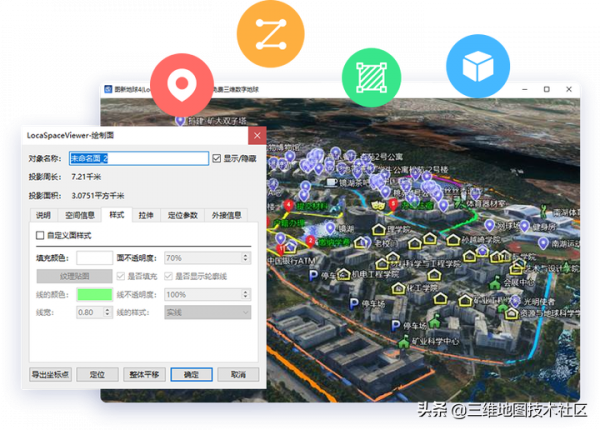Click the purple marker beside 南湖运动
Screen dimensions: 600x430
point(543,243)
